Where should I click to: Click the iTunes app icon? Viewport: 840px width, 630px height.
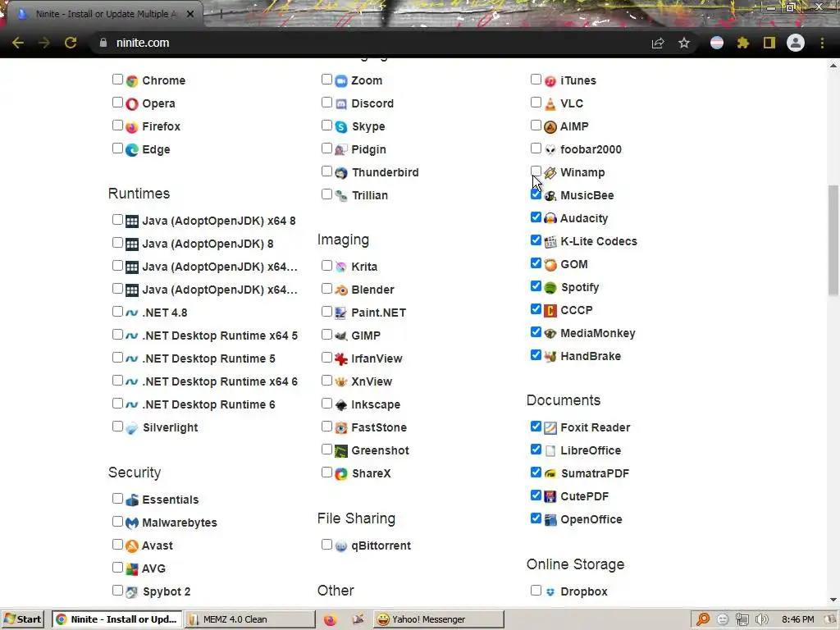click(x=550, y=81)
